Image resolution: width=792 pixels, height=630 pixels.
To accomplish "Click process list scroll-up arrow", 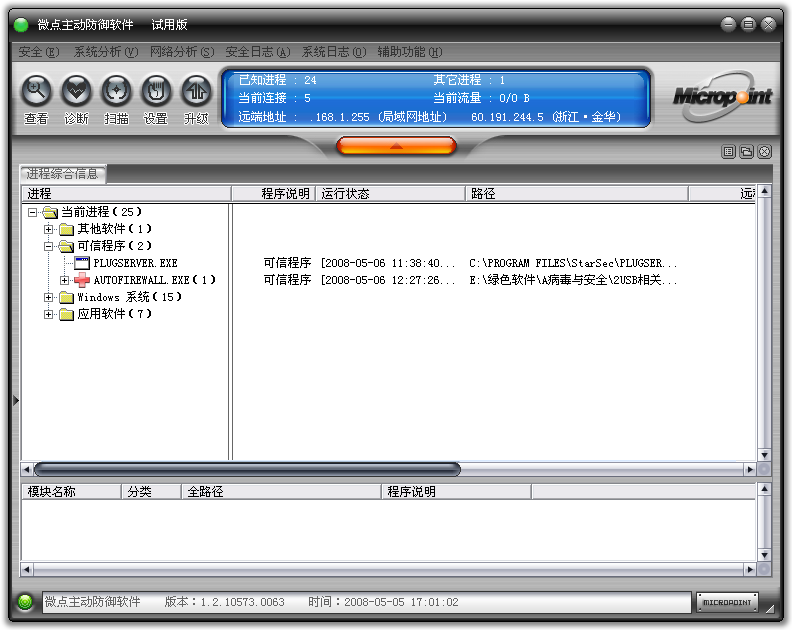I will [765, 191].
